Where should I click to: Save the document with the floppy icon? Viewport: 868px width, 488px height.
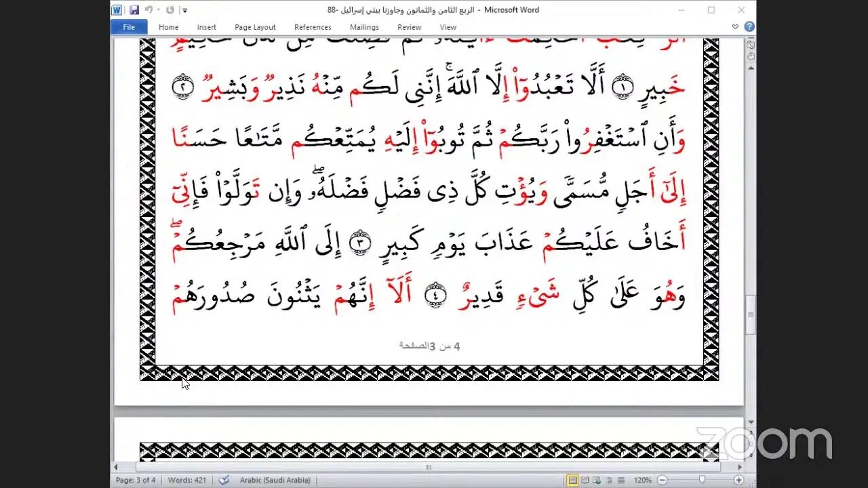point(134,10)
